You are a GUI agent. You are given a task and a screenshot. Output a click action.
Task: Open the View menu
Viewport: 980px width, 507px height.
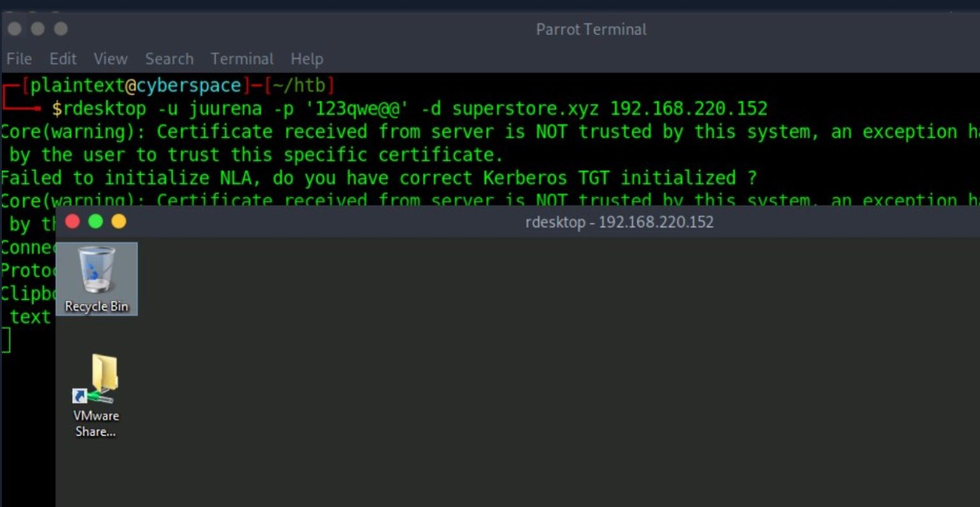[x=110, y=59]
